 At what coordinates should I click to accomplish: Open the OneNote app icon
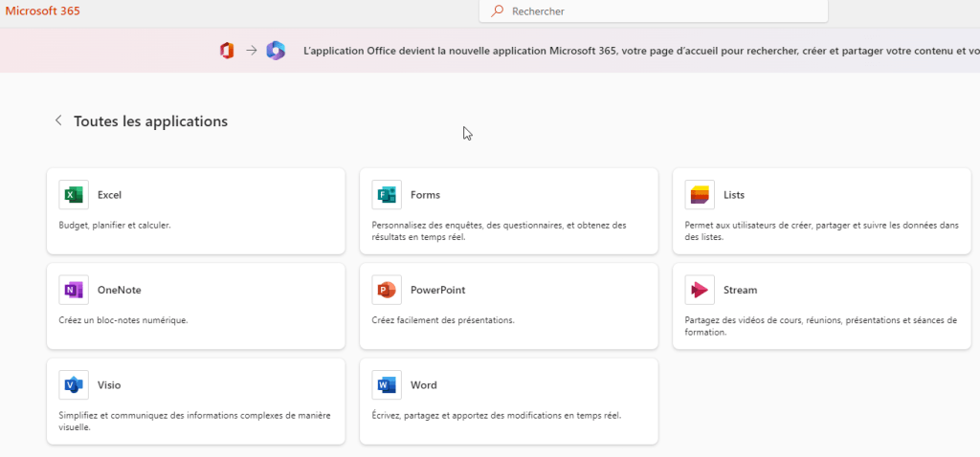coord(74,290)
